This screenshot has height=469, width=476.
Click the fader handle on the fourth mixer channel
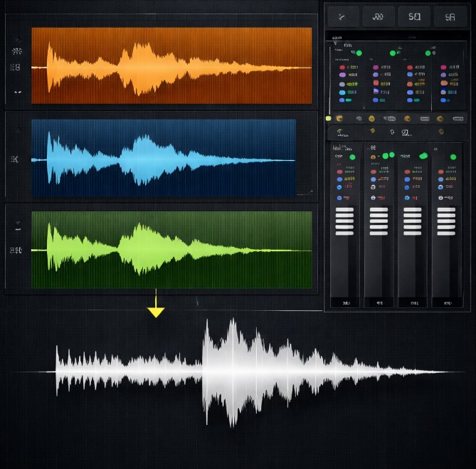tap(446, 221)
